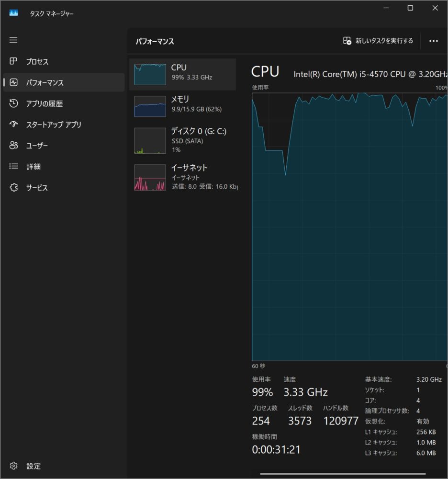Click the 0:00:31:21 稼働時間 value
The height and width of the screenshot is (479, 448).
(x=276, y=450)
